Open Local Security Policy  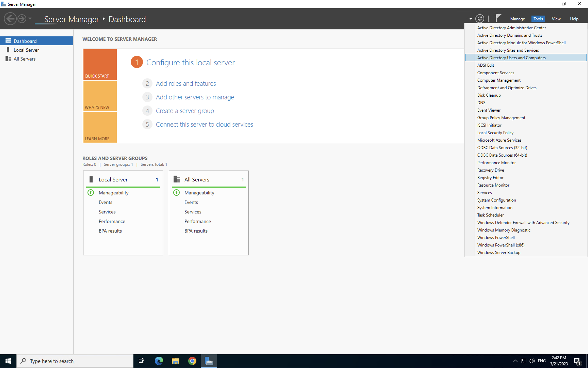click(x=526, y=133)
